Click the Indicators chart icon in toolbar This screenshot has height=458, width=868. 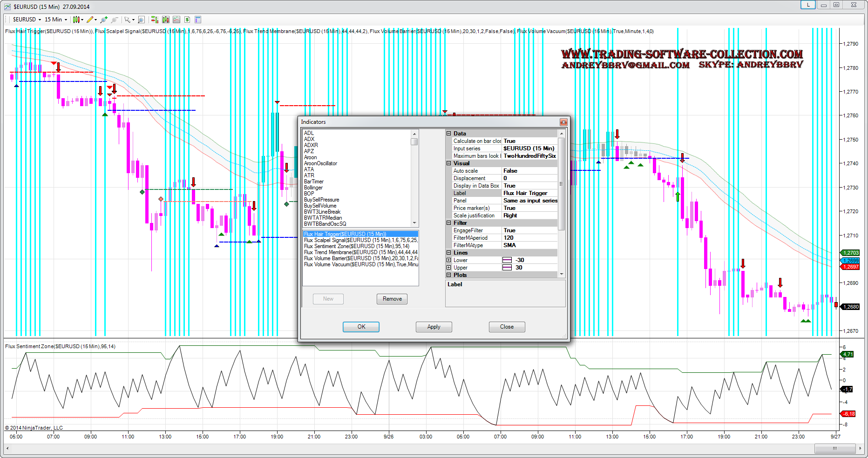pyautogui.click(x=176, y=20)
